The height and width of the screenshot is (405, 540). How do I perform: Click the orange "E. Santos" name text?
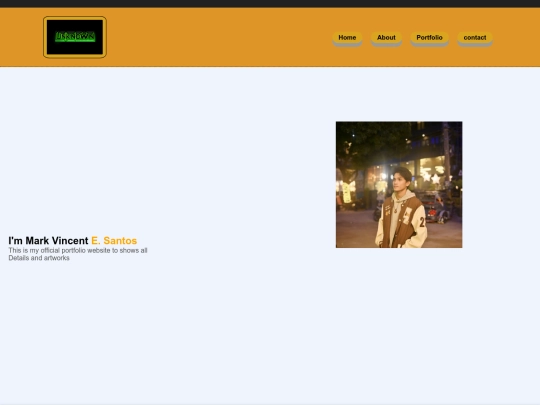114,240
